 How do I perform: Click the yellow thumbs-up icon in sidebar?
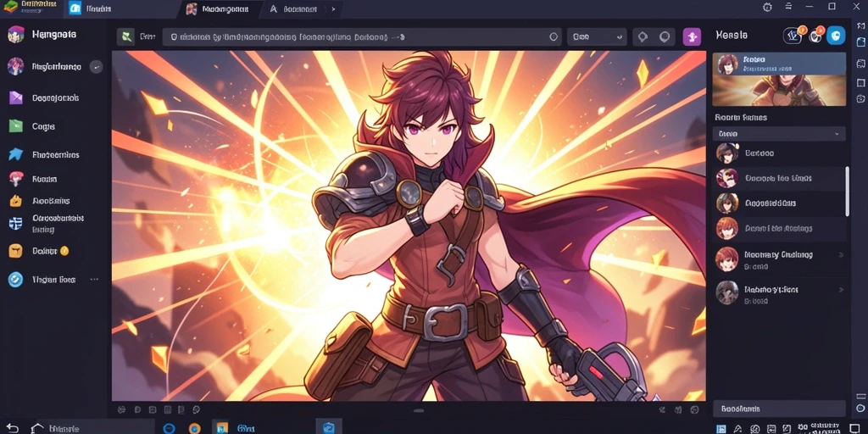[15, 201]
